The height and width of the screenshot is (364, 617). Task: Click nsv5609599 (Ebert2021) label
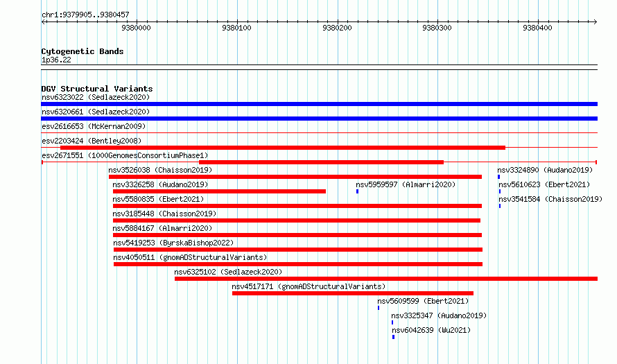click(423, 301)
